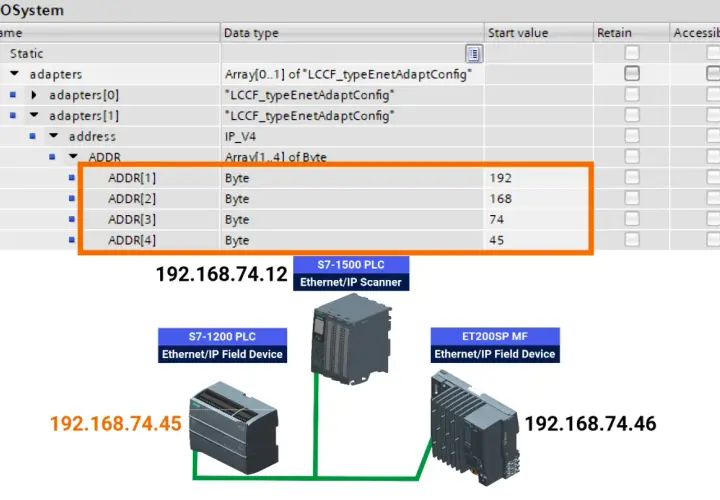The image size is (720, 500).
Task: Select start value 168 of ADDR[2]
Action: click(501, 199)
